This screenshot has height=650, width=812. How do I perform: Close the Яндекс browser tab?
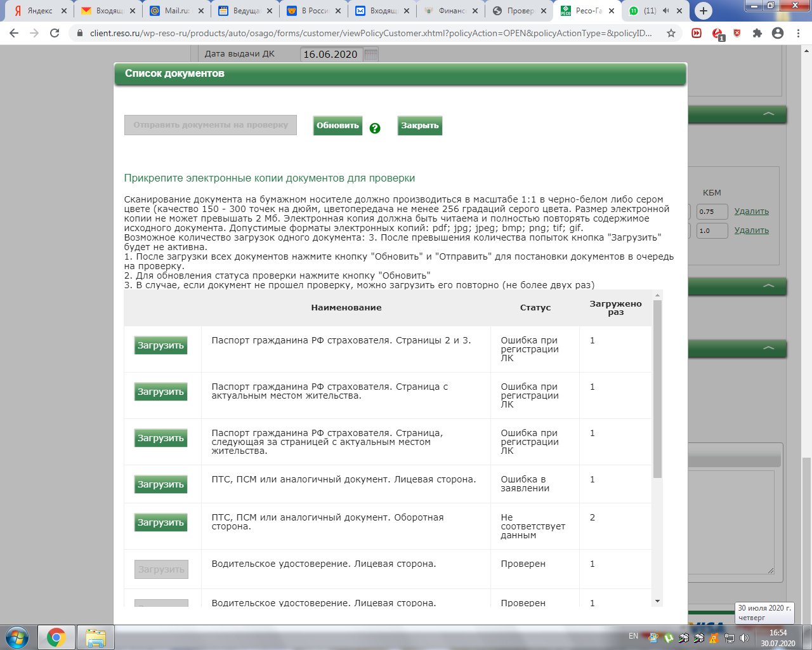pos(63,11)
